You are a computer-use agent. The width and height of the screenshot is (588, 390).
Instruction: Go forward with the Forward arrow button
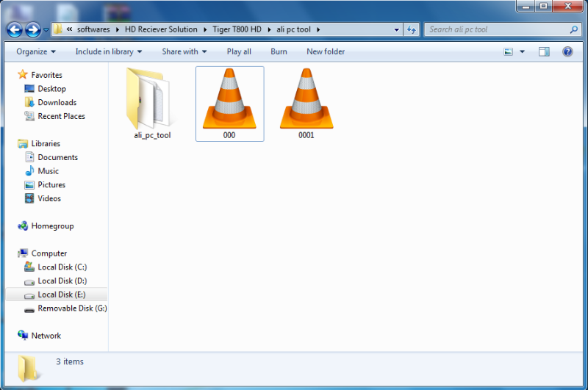coord(32,29)
